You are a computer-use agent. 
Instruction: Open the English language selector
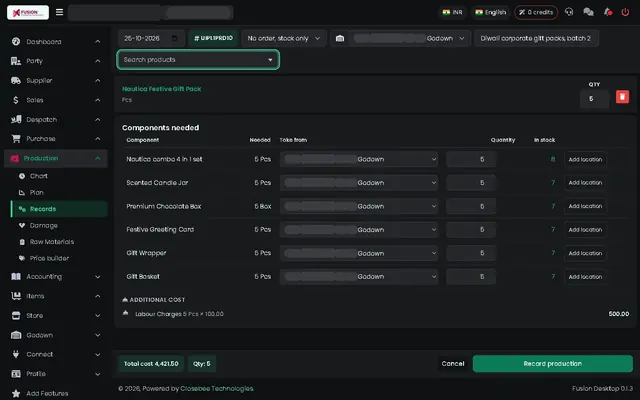(x=490, y=12)
